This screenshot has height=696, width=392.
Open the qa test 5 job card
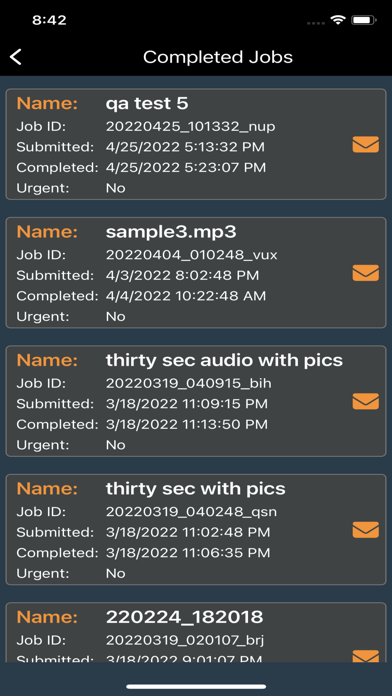point(196,144)
